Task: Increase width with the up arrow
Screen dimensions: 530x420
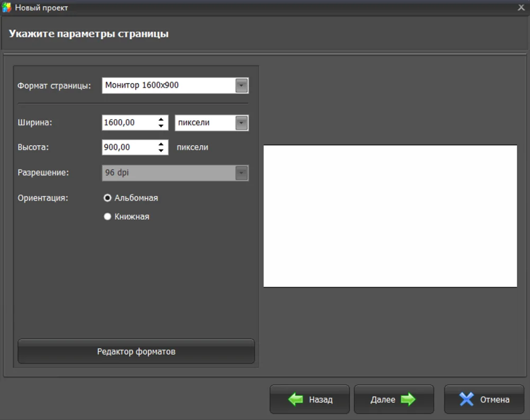Action: pyautogui.click(x=161, y=119)
